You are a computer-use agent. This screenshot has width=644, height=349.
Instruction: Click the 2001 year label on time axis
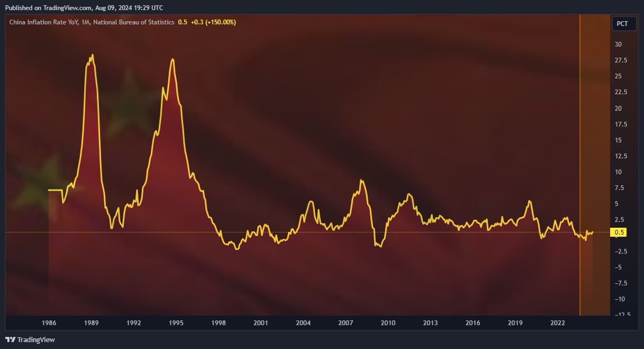pos(261,323)
